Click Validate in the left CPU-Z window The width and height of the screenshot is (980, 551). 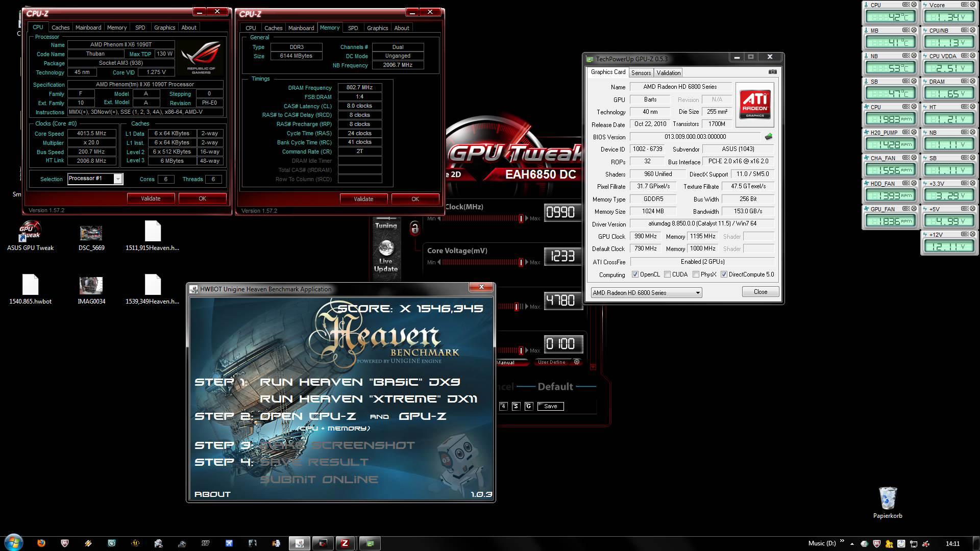pyautogui.click(x=151, y=198)
